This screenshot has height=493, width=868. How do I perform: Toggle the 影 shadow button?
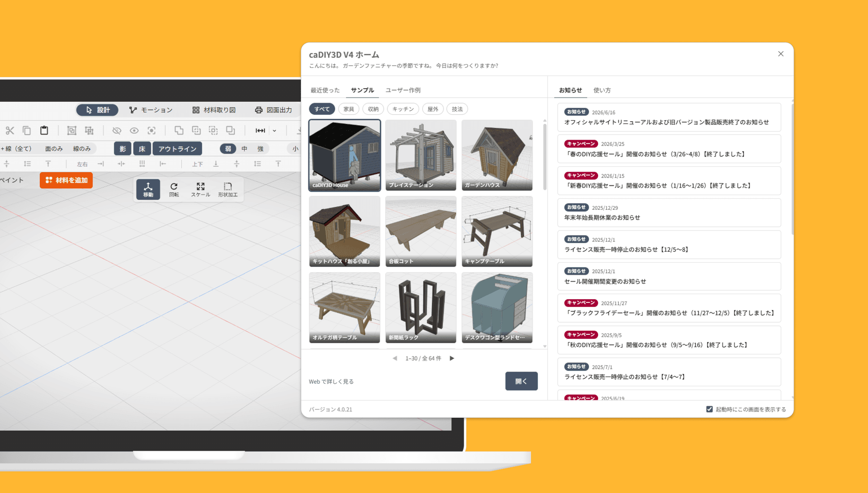click(123, 149)
